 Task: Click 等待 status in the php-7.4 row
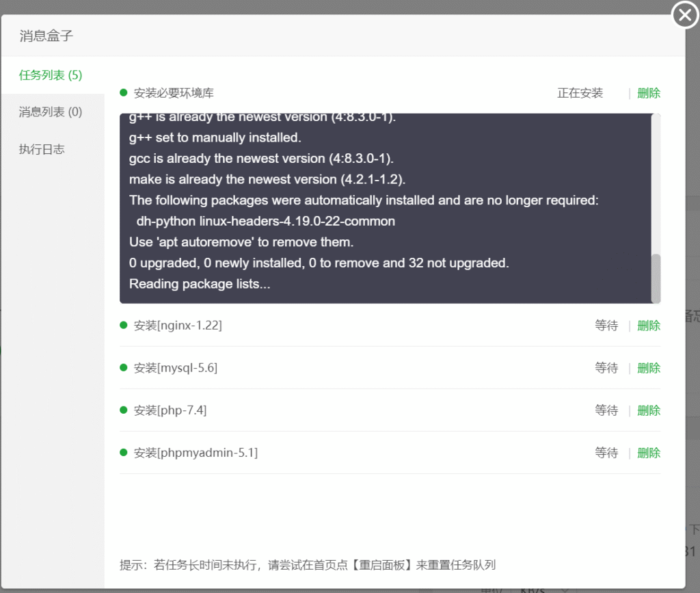point(606,410)
